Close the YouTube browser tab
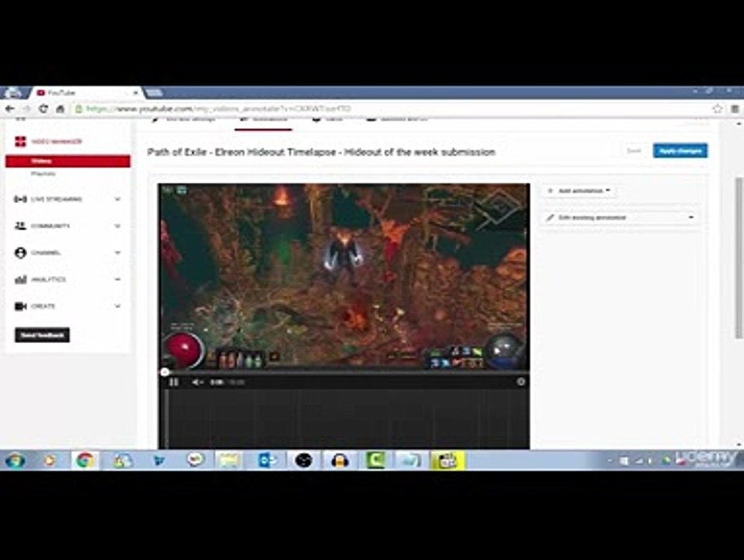Viewport: 744px width, 560px height. 135,93
